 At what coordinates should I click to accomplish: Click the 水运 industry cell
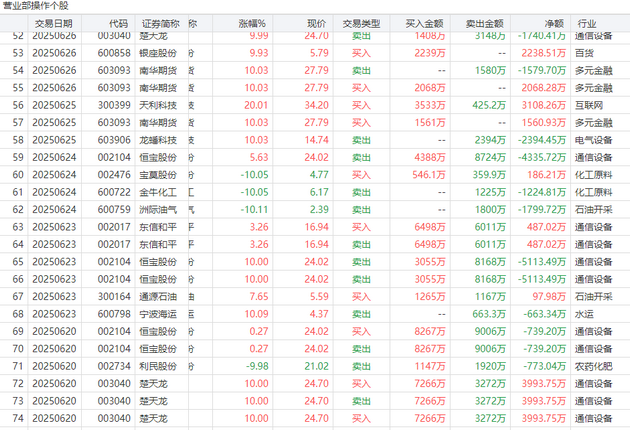pos(584,314)
